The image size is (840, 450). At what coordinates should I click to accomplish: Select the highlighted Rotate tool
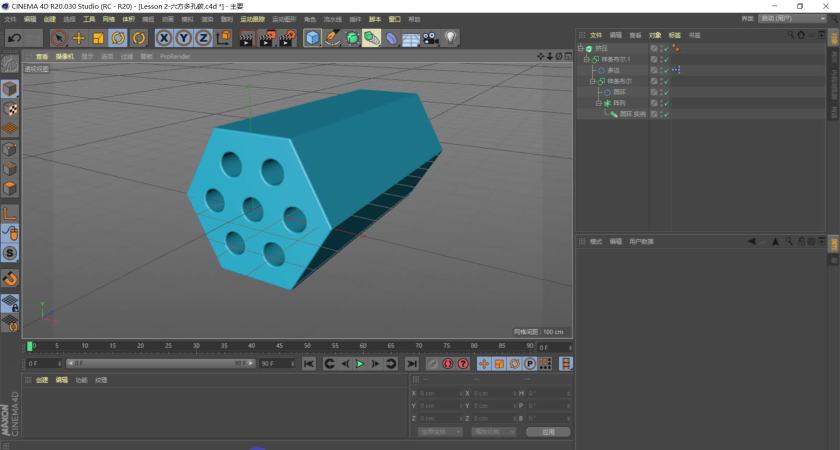[x=118, y=38]
